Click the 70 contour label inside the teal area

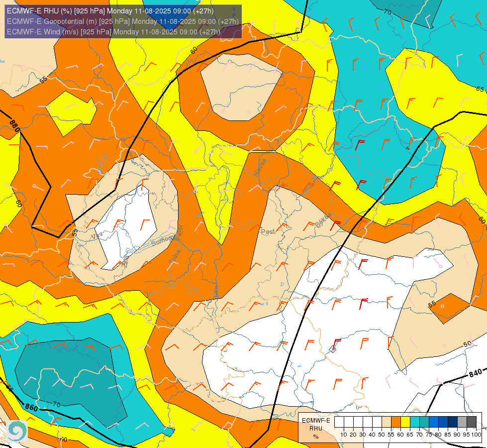point(57,404)
